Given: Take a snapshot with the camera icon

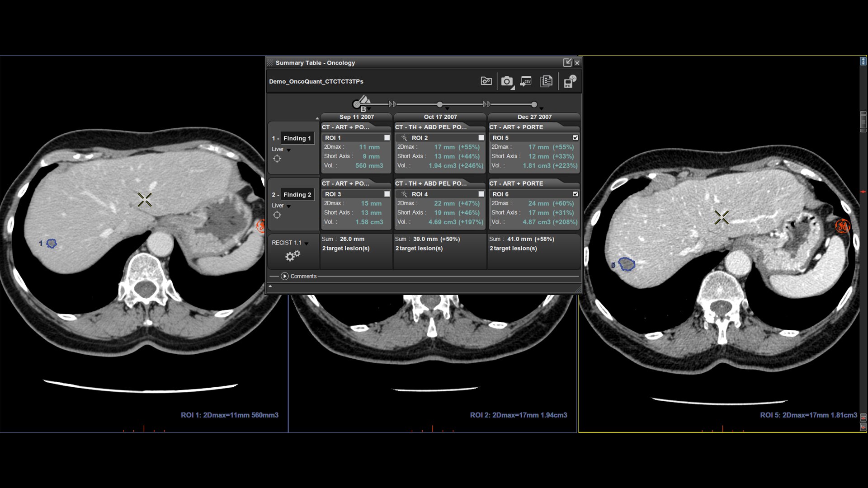Looking at the screenshot, I should tap(507, 81).
